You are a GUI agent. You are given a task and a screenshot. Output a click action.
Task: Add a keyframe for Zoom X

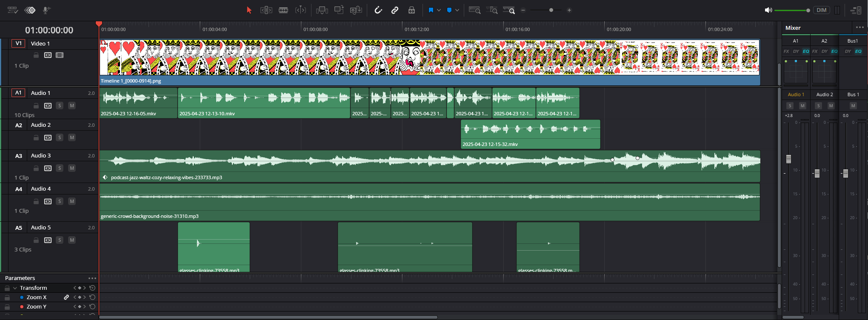point(79,297)
